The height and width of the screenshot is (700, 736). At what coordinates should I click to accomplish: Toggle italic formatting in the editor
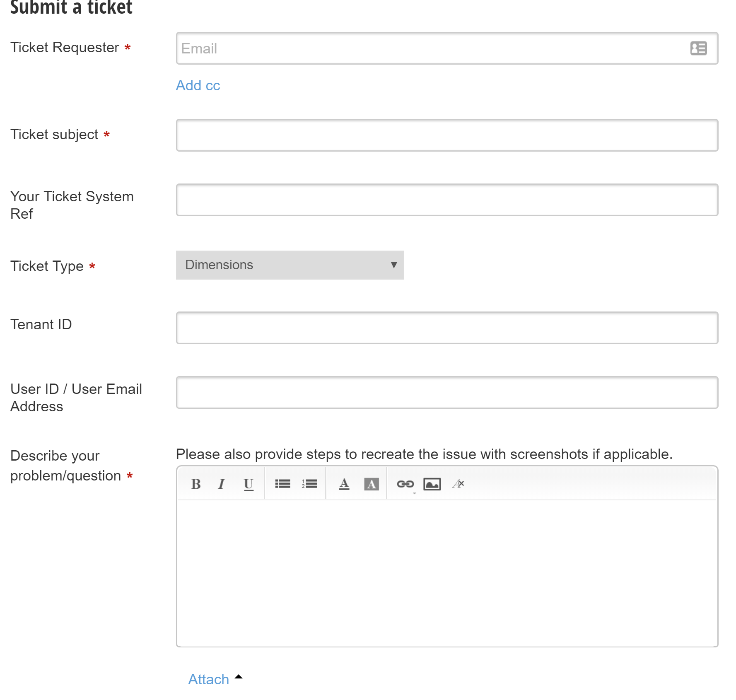coord(222,484)
